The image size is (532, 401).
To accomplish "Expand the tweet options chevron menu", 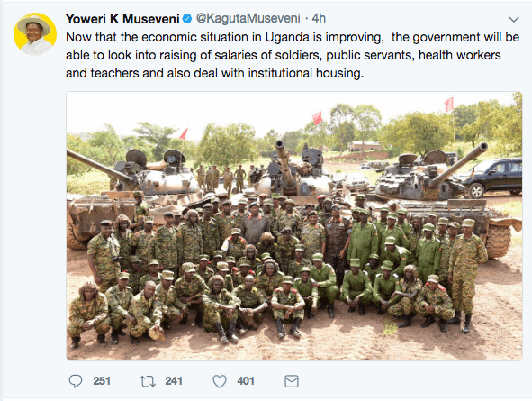I will (514, 19).
